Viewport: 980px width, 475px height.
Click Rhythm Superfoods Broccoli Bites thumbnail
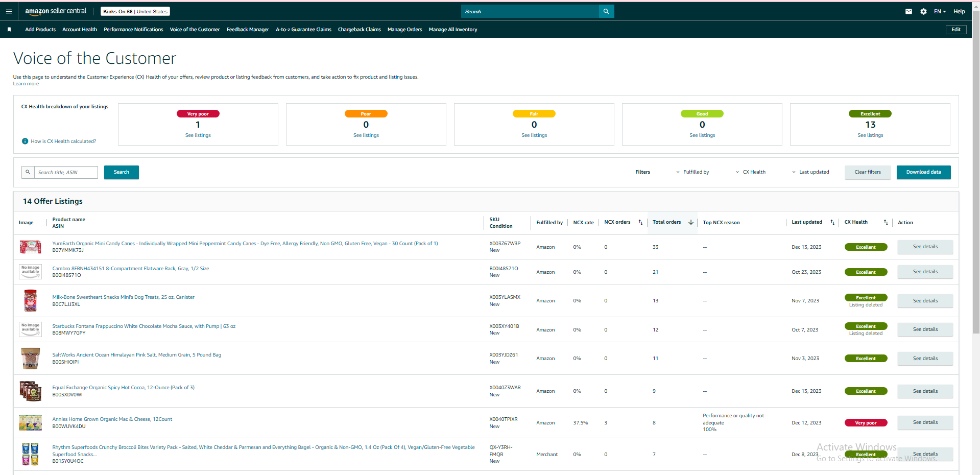click(x=30, y=454)
